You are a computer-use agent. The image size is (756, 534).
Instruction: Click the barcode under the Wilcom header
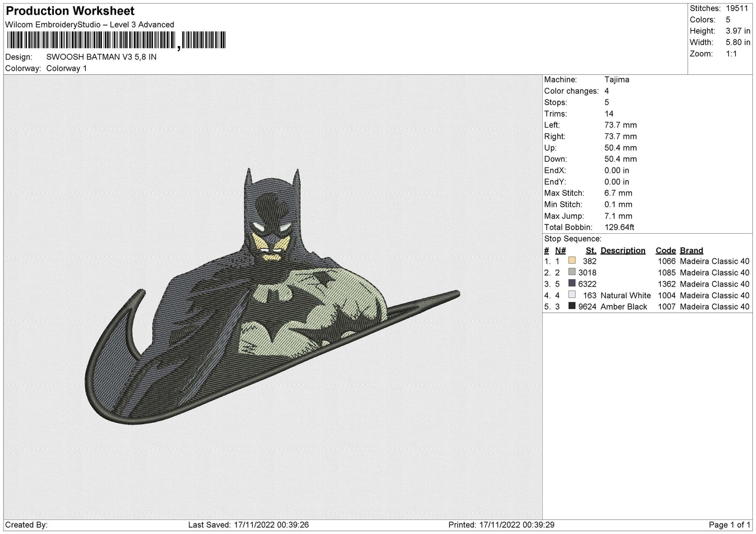pos(116,41)
